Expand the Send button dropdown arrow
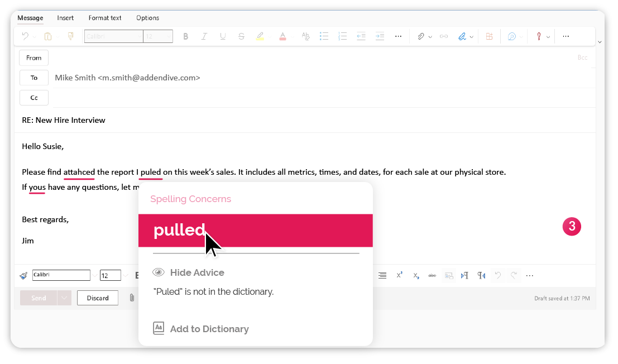618x364 pixels. [x=64, y=298]
